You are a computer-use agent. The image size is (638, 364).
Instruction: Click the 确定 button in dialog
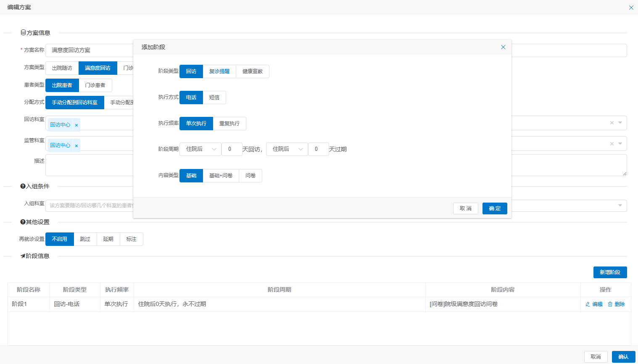click(x=495, y=208)
